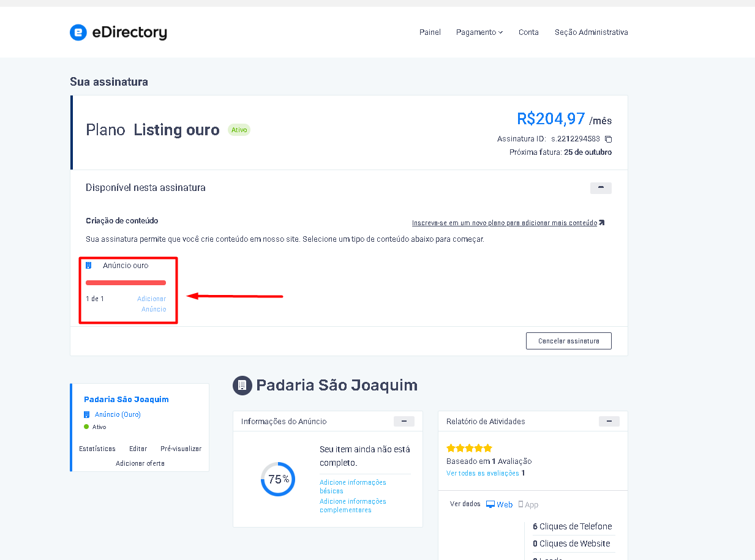This screenshot has height=560, width=755.
Task: Click the Pré-visualizar link
Action: tap(181, 449)
